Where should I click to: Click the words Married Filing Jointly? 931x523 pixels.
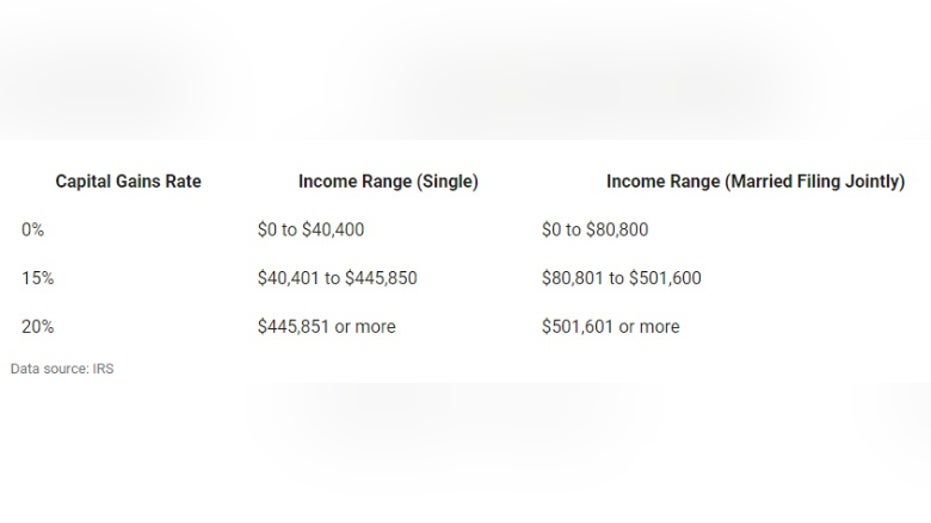[815, 181]
